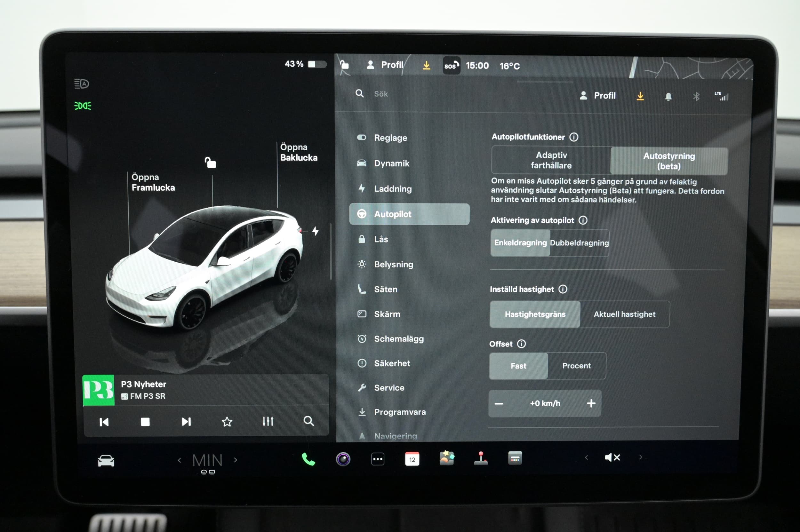Open Service settings menu
This screenshot has width=800, height=532.
(x=409, y=387)
